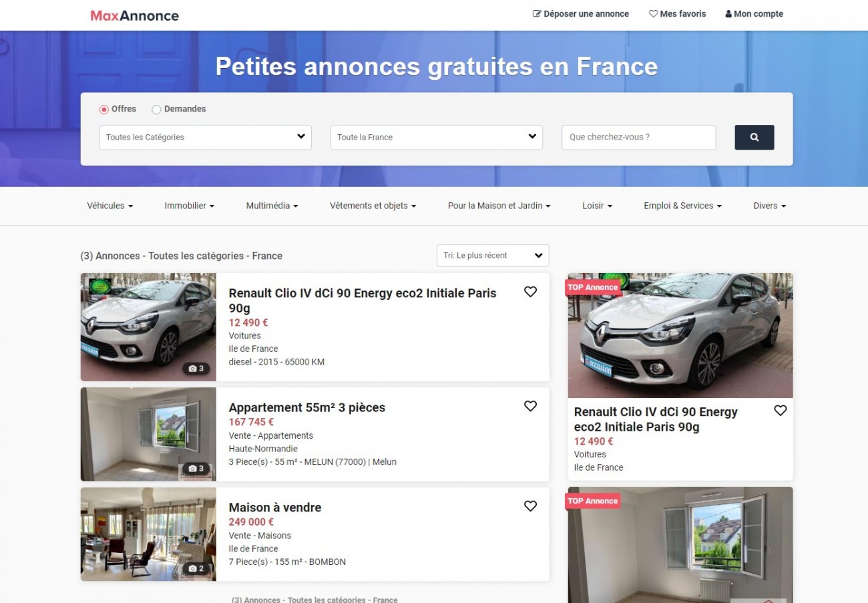The image size is (868, 603).
Task: Open the Toute la France dropdown
Action: (437, 137)
